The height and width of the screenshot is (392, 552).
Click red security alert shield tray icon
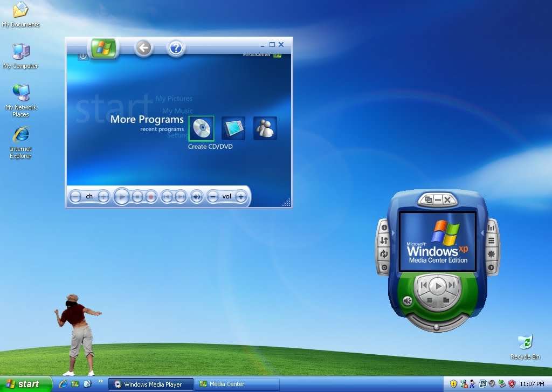click(512, 384)
